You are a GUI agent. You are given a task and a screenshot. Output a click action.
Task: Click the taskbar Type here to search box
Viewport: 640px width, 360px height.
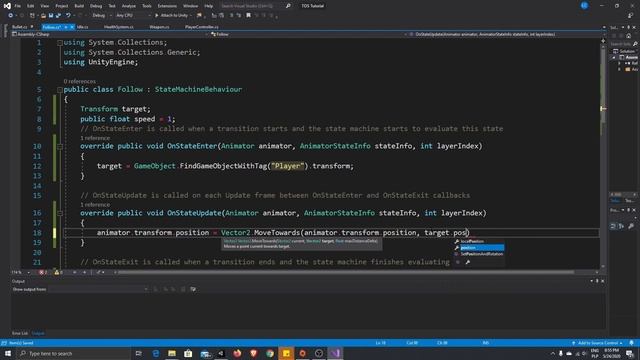tap(73, 353)
